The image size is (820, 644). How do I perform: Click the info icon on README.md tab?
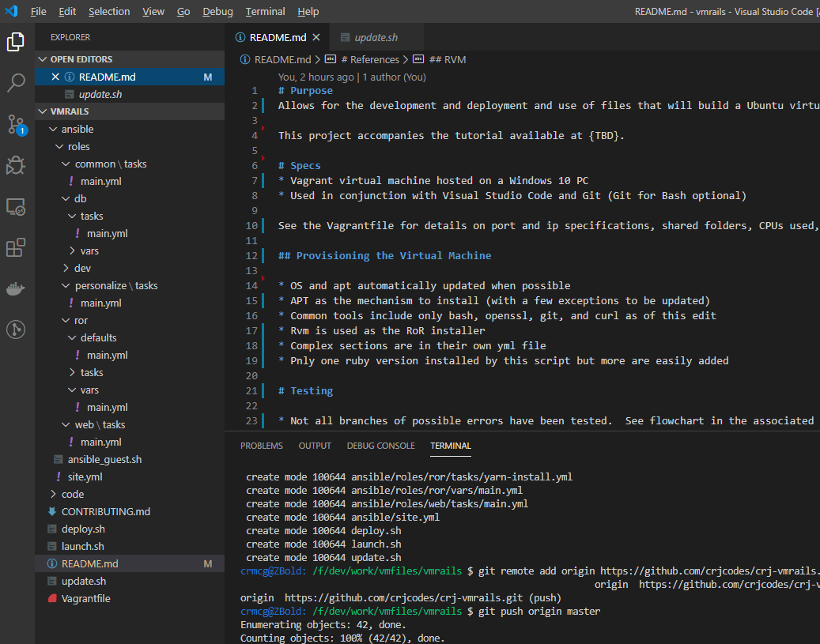pyautogui.click(x=240, y=37)
